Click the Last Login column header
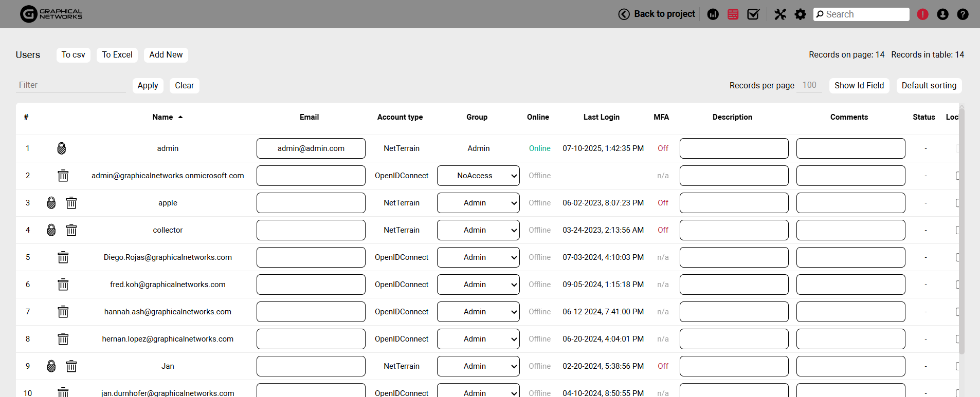Image resolution: width=980 pixels, height=397 pixels. tap(601, 117)
